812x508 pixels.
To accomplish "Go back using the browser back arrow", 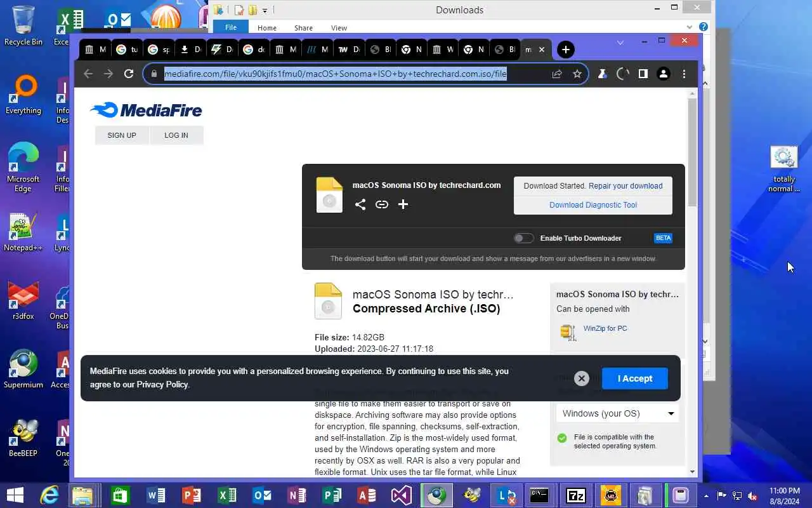I will (88, 74).
